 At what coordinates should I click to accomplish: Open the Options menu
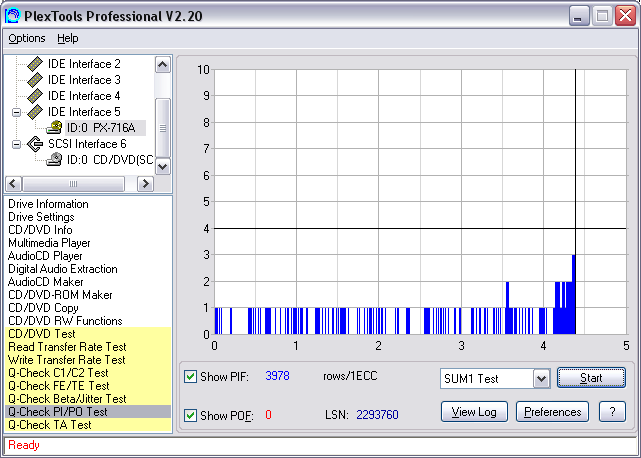point(27,38)
